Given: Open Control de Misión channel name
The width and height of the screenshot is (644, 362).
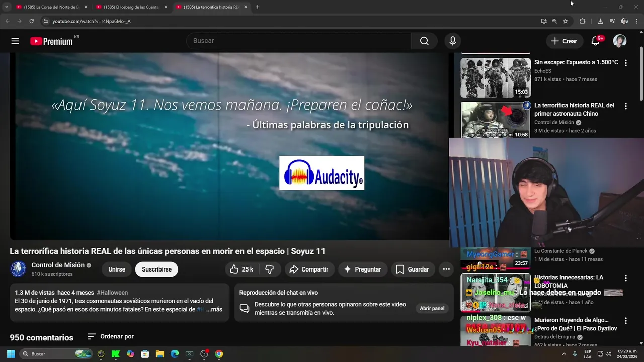Looking at the screenshot, I should click(58, 265).
